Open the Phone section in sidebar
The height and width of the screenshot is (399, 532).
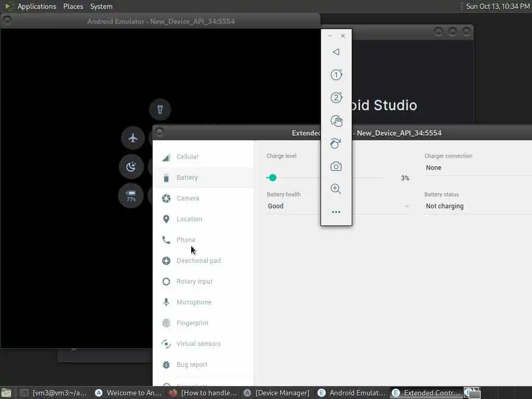point(203,240)
